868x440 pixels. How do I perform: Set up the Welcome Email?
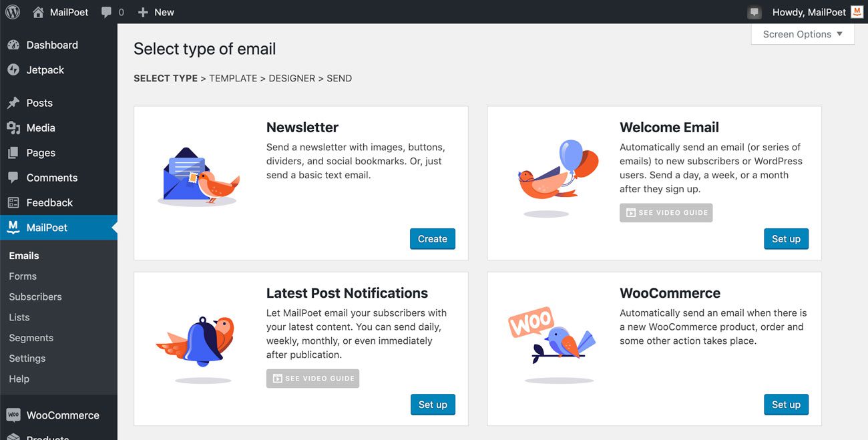point(786,238)
